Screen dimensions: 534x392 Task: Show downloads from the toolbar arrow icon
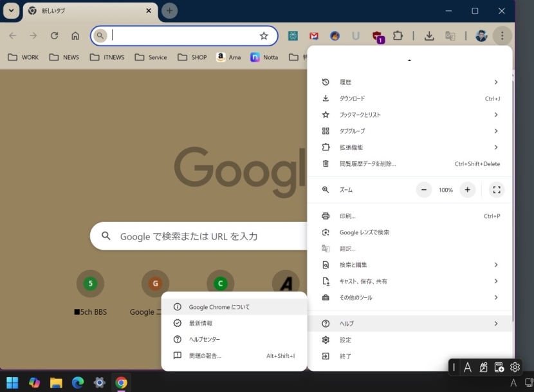click(x=429, y=36)
